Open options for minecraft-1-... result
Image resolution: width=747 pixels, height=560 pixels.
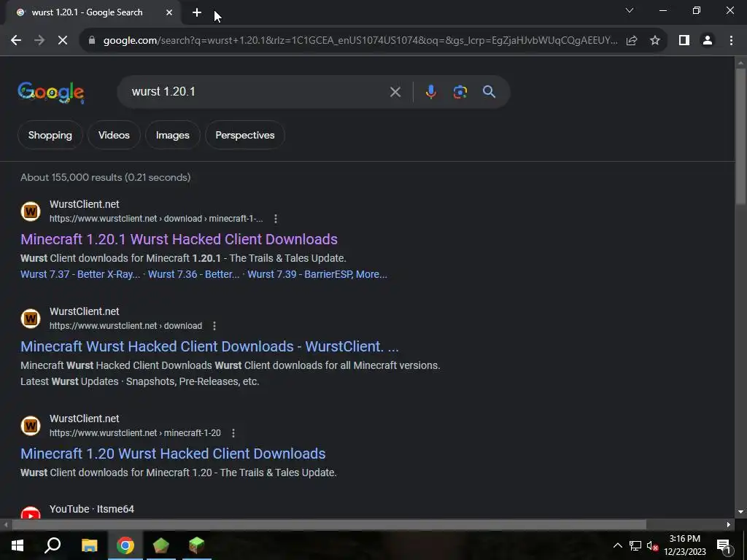click(x=275, y=219)
